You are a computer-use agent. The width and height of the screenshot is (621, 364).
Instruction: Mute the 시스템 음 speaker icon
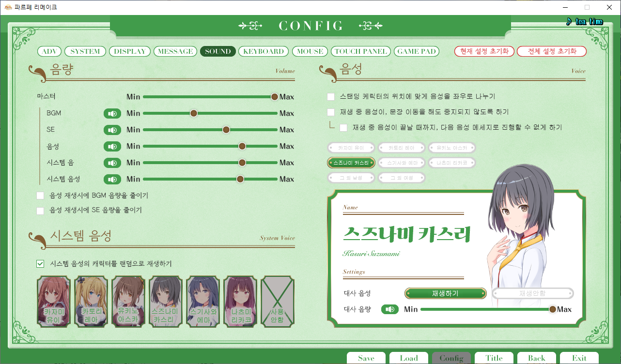(x=112, y=163)
